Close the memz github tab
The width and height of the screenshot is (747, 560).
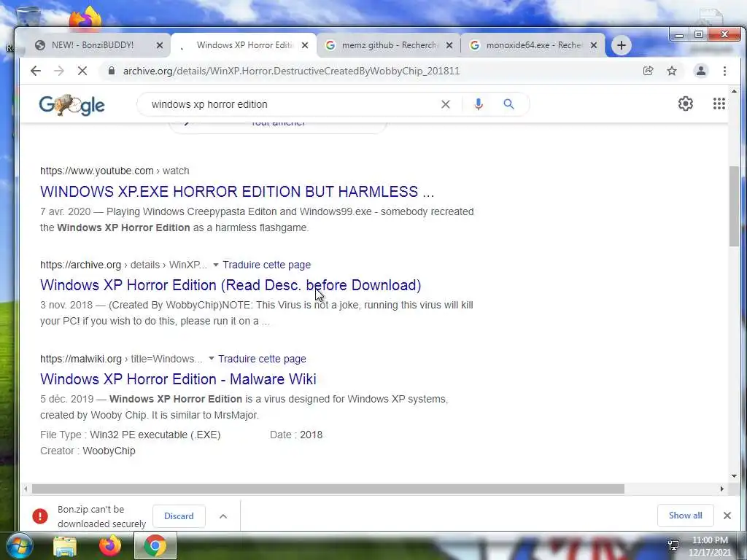pos(449,45)
